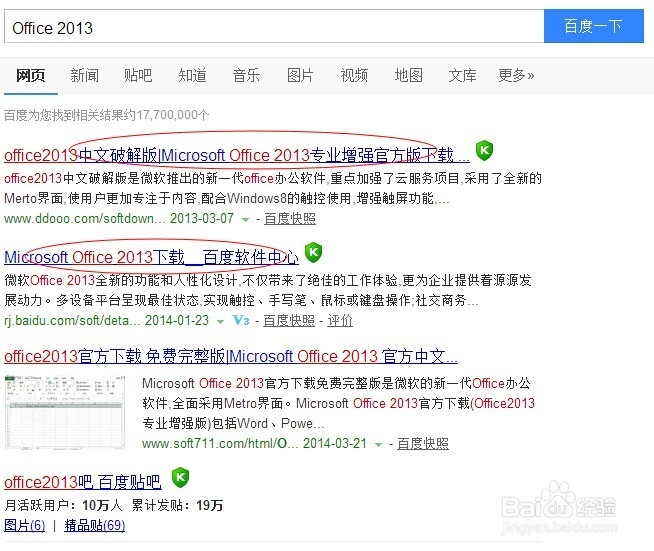This screenshot has height=551, width=654.
Task: Click the www.soft711.com/html/O... URL text
Action: [220, 443]
